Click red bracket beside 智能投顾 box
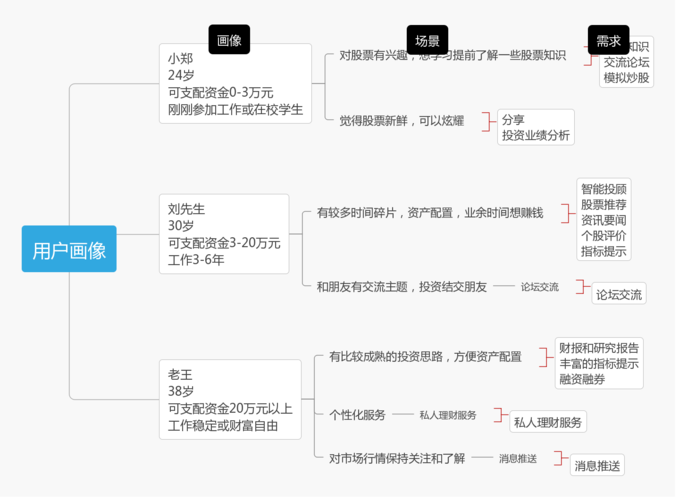 pos(568,213)
